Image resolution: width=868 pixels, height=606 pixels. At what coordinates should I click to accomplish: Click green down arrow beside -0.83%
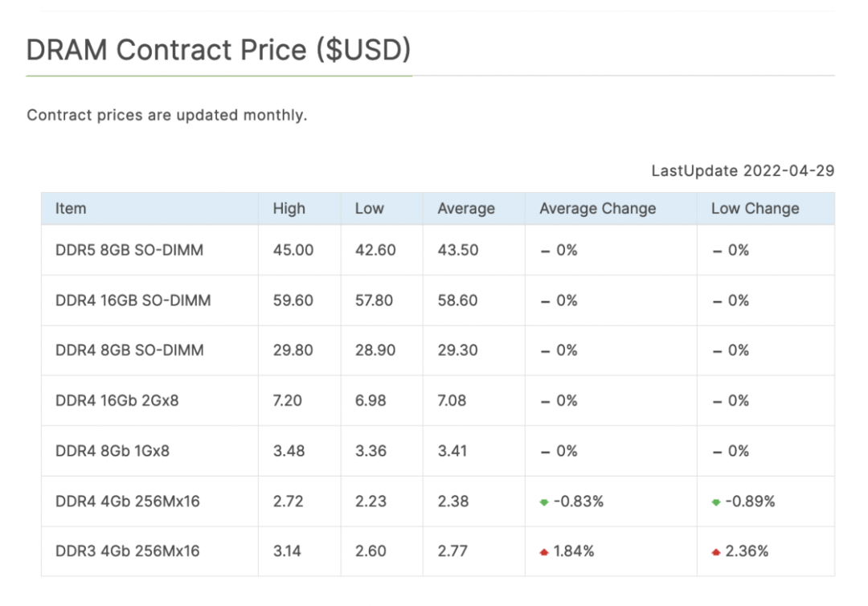pos(544,502)
